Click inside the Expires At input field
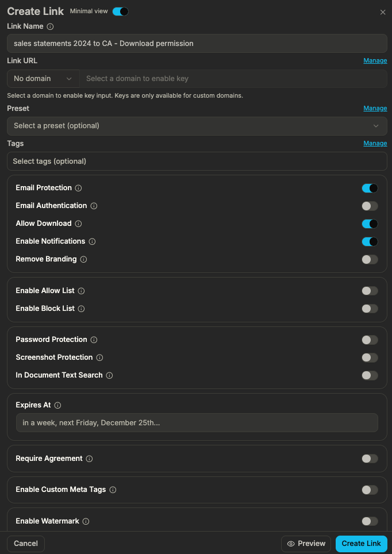This screenshot has height=554, width=392. point(197,423)
